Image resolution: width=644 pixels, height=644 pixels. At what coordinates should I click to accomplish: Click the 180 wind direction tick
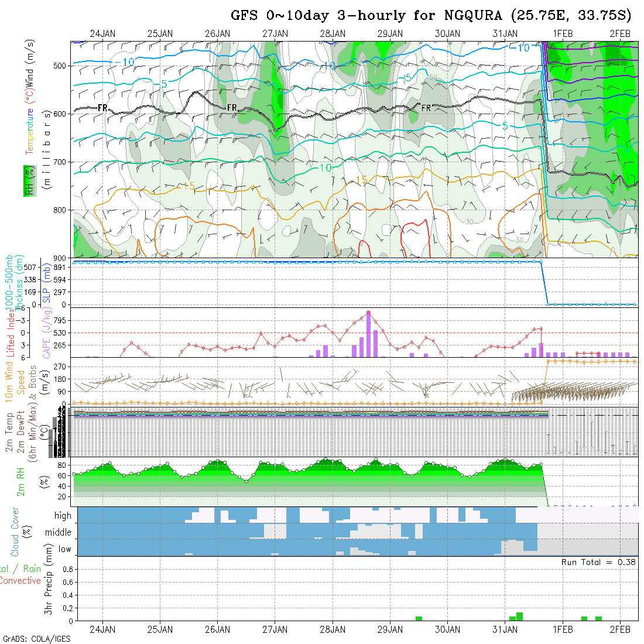point(60,379)
